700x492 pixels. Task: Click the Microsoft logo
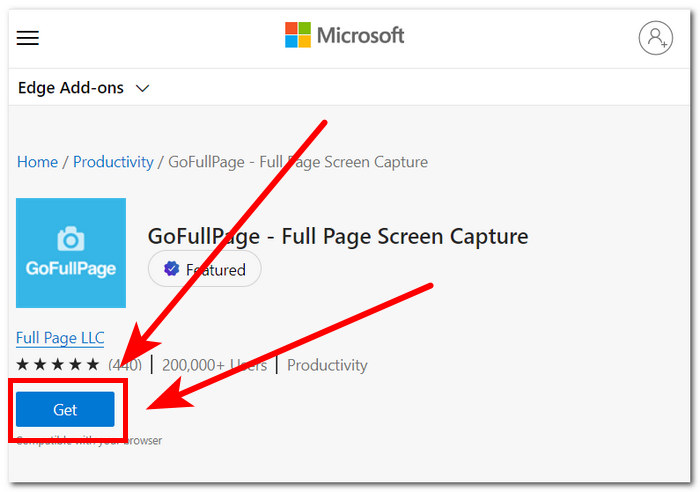tap(345, 35)
